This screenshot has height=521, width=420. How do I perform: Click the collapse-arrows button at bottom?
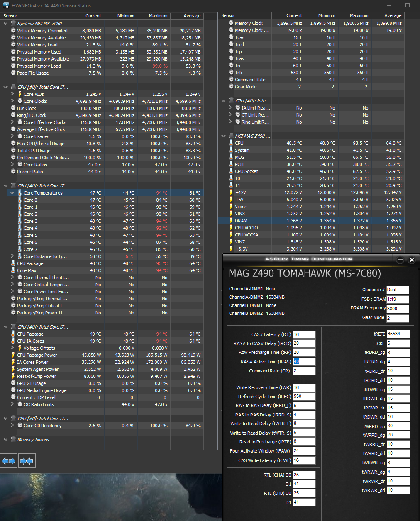coord(26,460)
